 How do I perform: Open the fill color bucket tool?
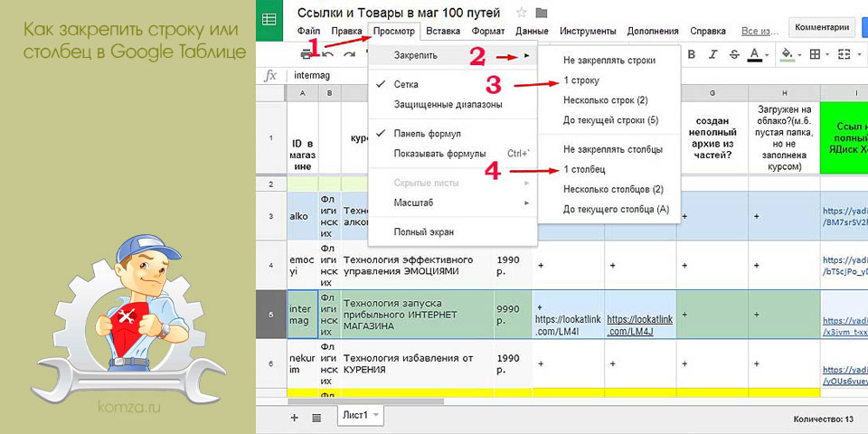pos(786,54)
